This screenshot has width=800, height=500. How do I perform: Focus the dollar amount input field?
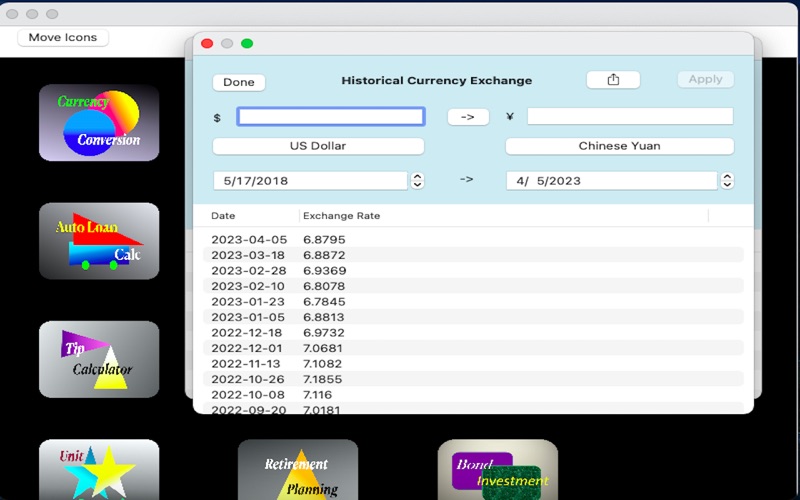(x=331, y=116)
